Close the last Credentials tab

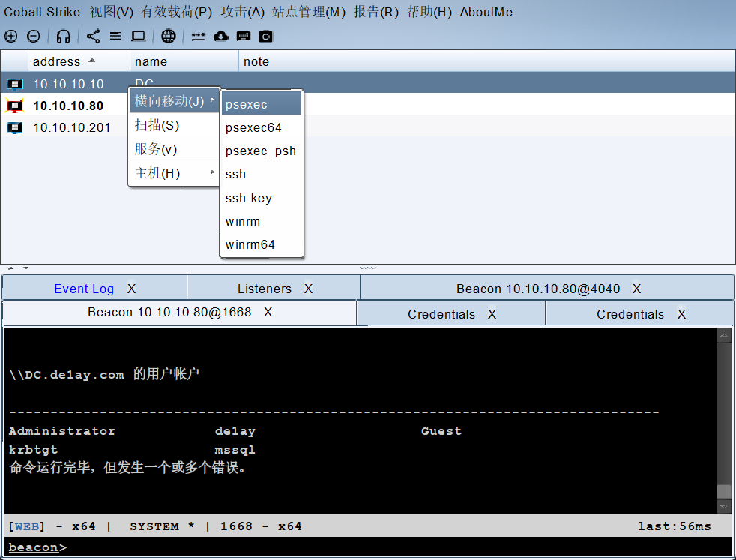tap(681, 314)
